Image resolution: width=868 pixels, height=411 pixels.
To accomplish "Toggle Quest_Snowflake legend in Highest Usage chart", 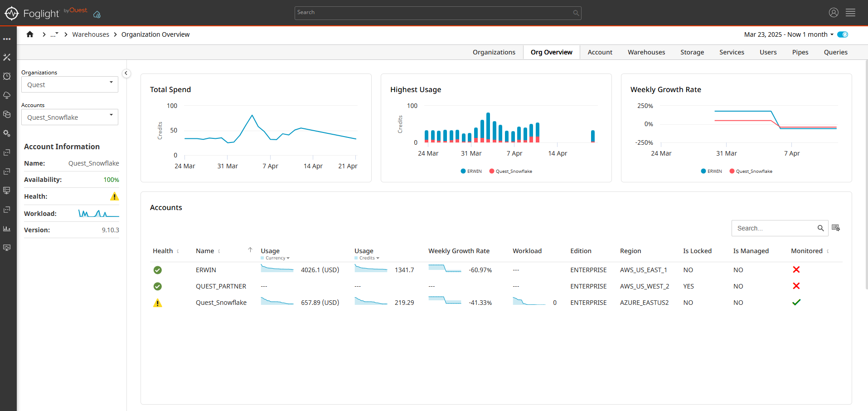I will pyautogui.click(x=511, y=171).
